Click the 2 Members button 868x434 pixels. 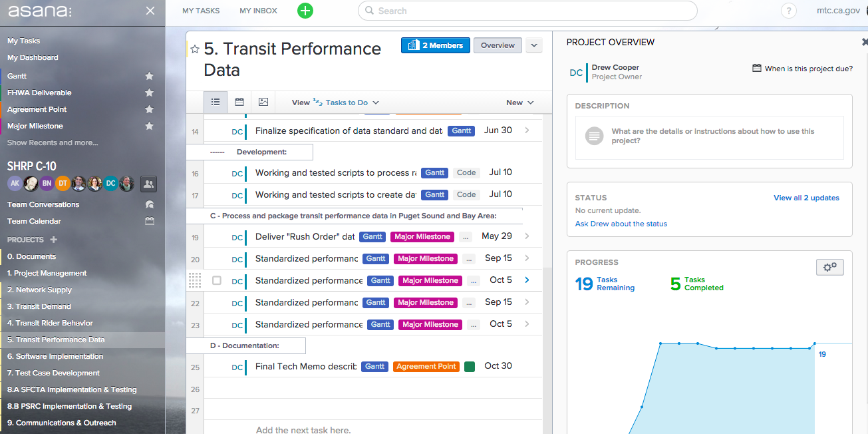coord(435,45)
